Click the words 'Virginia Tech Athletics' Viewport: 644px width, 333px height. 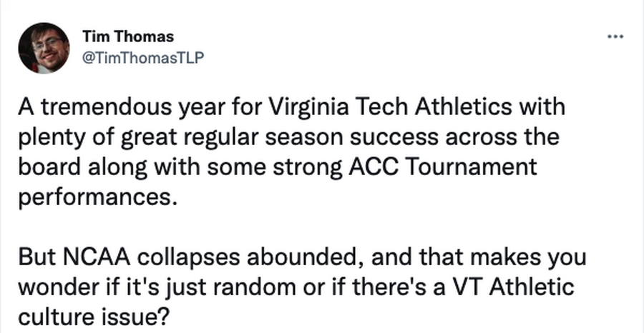point(391,108)
